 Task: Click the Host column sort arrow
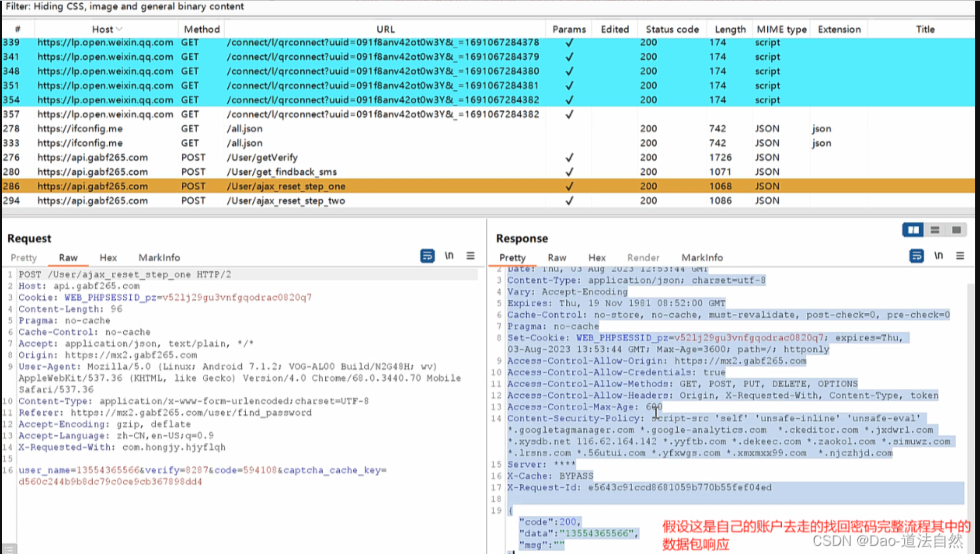coord(119,30)
